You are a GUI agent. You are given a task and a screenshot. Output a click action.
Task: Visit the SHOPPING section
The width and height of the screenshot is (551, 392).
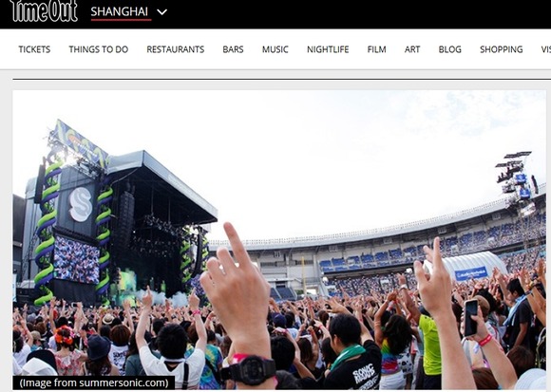click(502, 49)
